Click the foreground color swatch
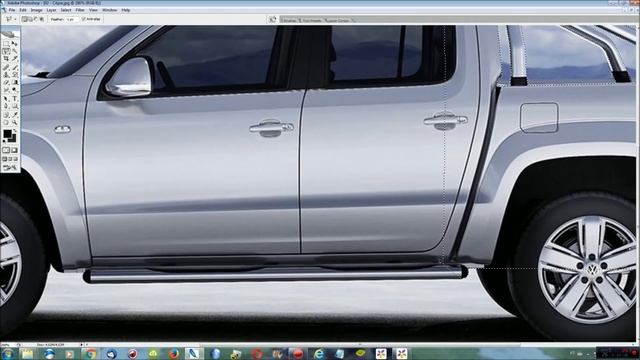Screen dimensions: 640x360 coord(7,133)
